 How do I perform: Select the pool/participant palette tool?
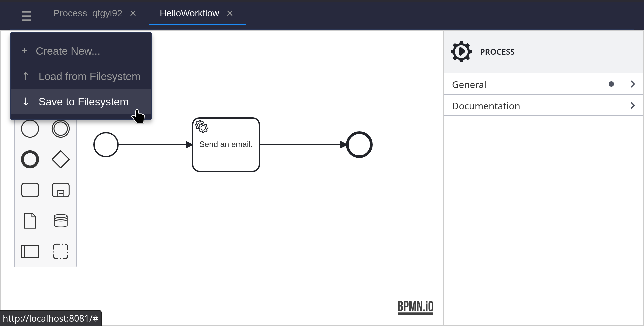[x=30, y=251]
